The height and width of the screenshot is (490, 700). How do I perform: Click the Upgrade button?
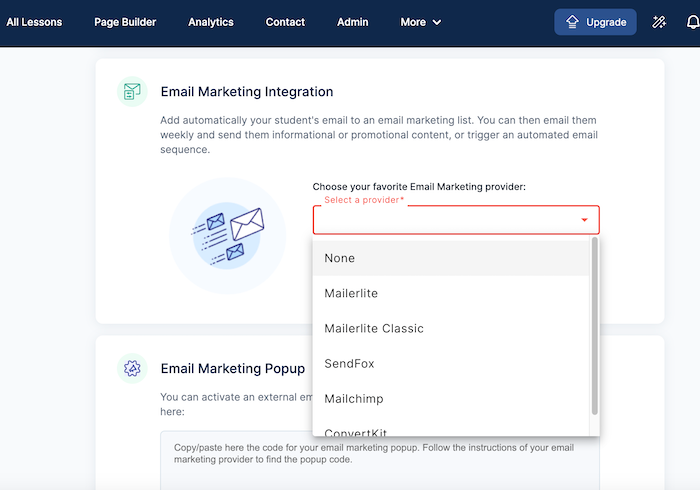[595, 22]
